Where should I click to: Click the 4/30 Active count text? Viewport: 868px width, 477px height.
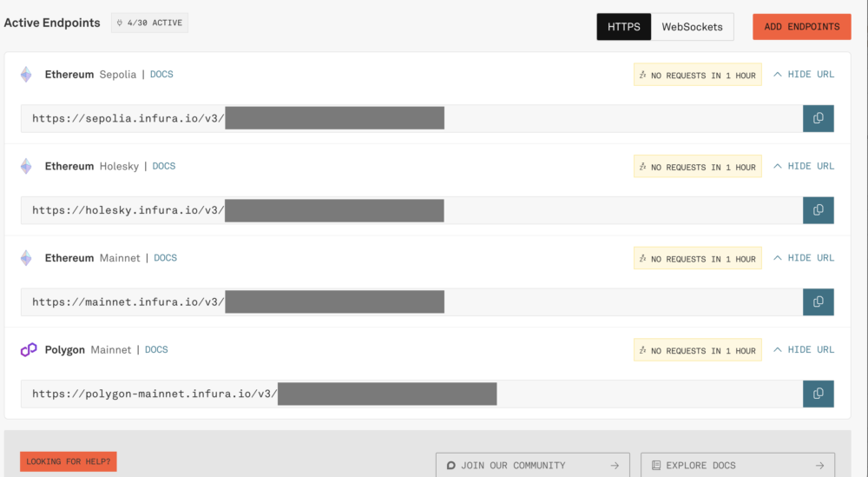pyautogui.click(x=155, y=23)
